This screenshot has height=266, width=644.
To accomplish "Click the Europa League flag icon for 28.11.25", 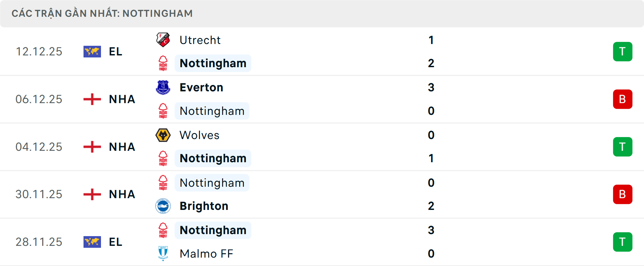I will [92, 242].
